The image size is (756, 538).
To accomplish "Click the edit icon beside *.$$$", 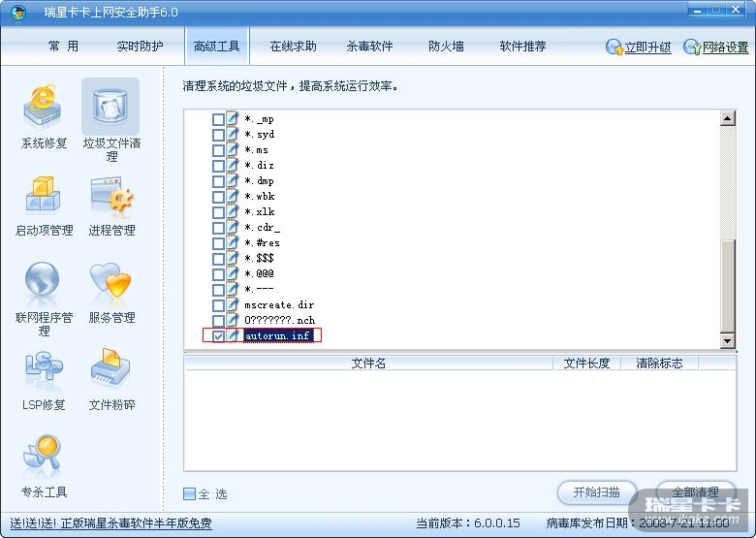I will click(232, 258).
